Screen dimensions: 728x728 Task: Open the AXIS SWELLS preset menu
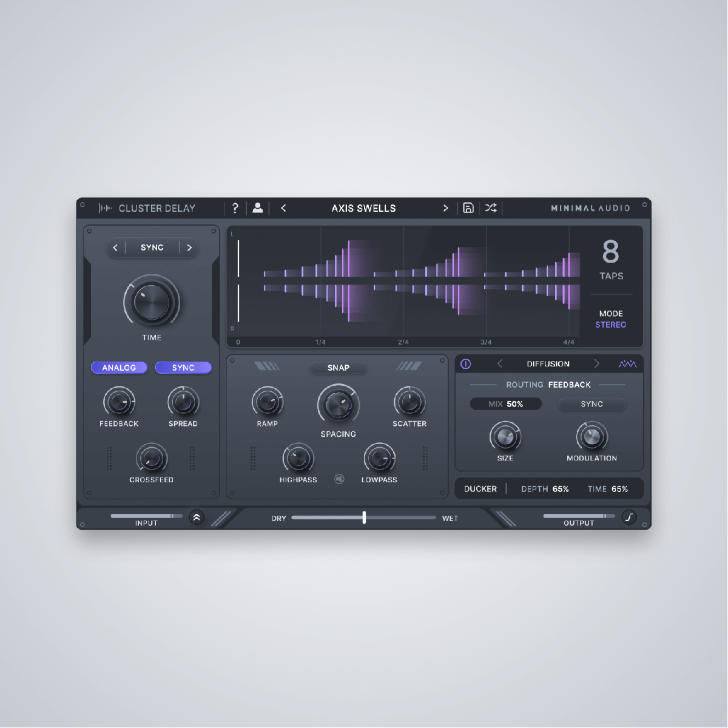[363, 208]
